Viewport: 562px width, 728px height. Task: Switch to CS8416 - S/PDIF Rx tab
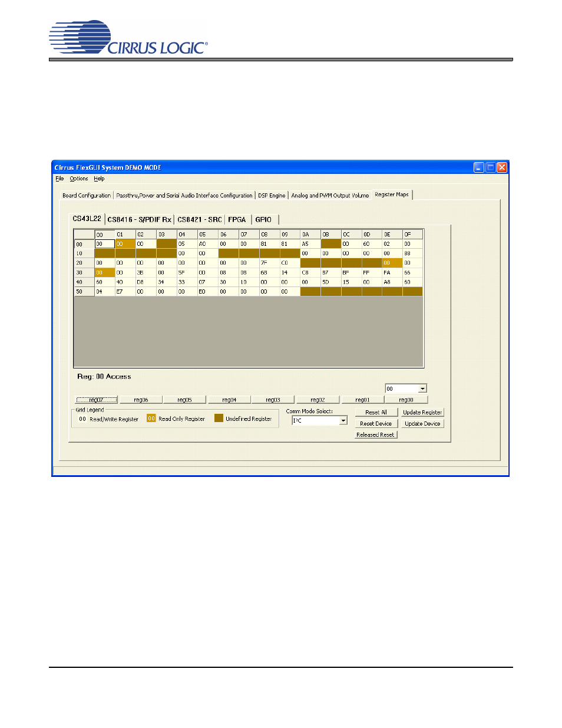140,219
